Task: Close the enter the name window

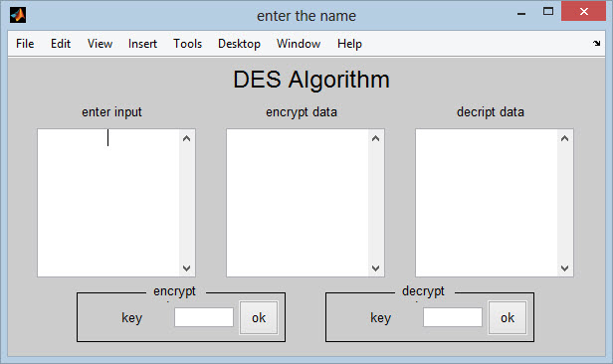Action: 584,11
